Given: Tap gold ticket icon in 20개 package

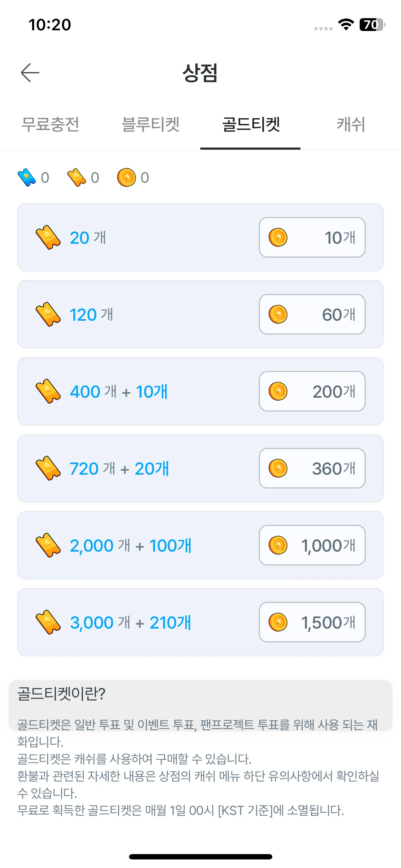Looking at the screenshot, I should tap(48, 237).
